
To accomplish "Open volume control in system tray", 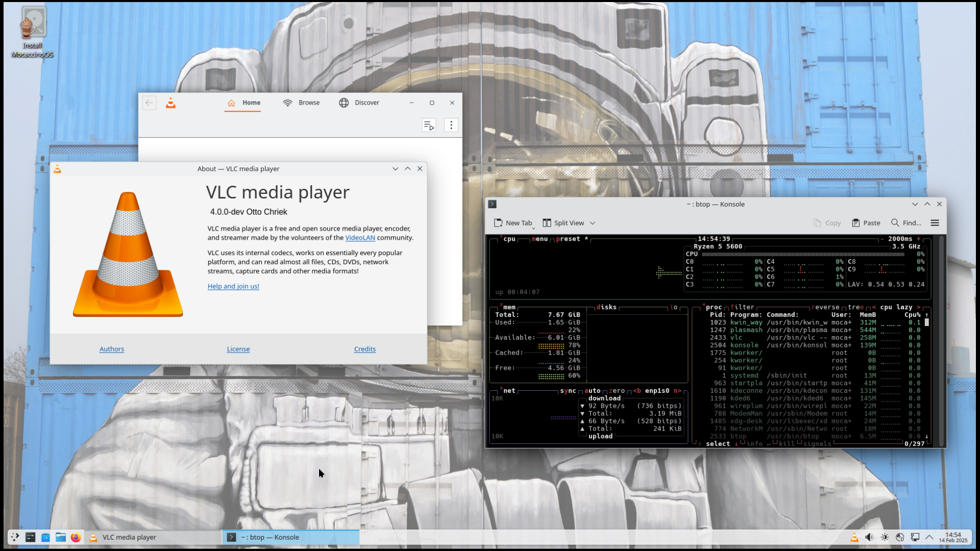I will 869,537.
